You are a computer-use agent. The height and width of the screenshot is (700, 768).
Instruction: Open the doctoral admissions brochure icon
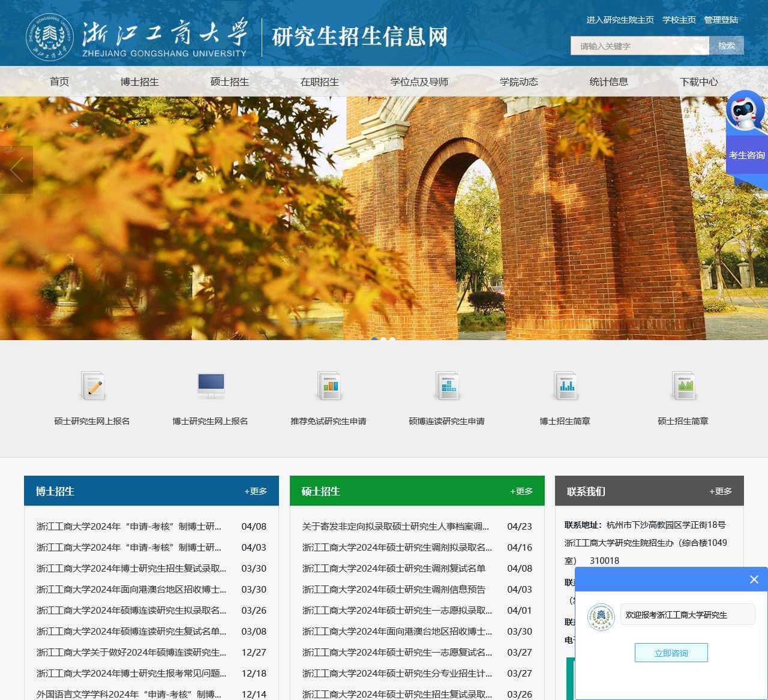coord(565,386)
